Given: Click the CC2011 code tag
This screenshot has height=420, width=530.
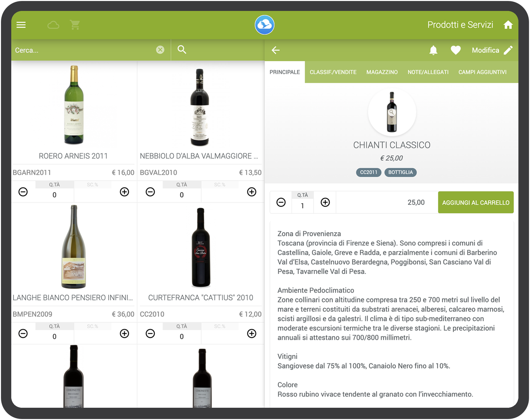Looking at the screenshot, I should coord(369,172).
